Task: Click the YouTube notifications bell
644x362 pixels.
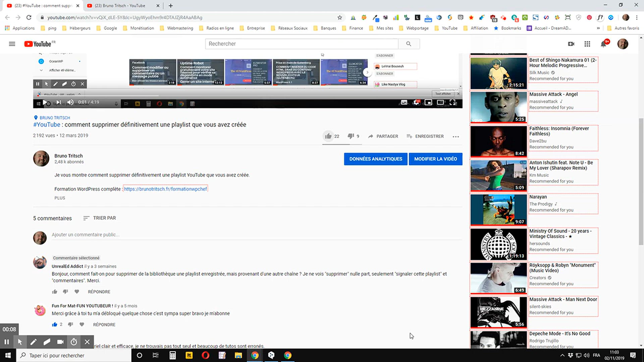Action: 603,44
